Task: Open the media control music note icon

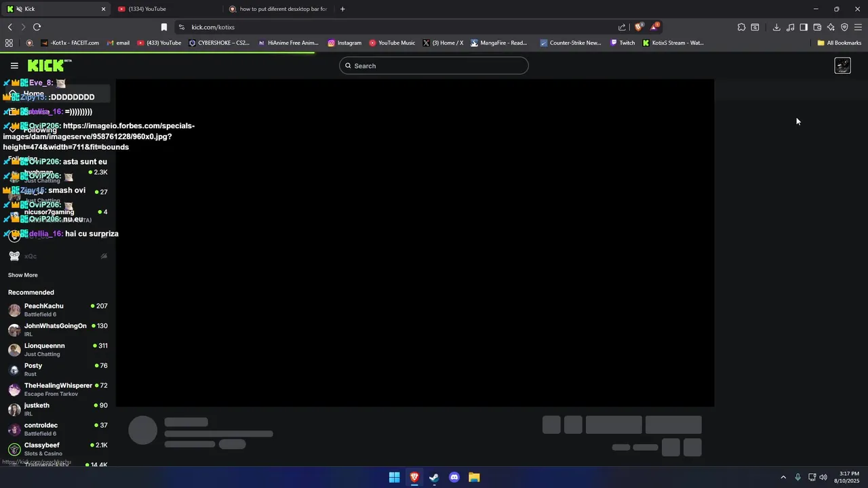Action: (x=790, y=27)
